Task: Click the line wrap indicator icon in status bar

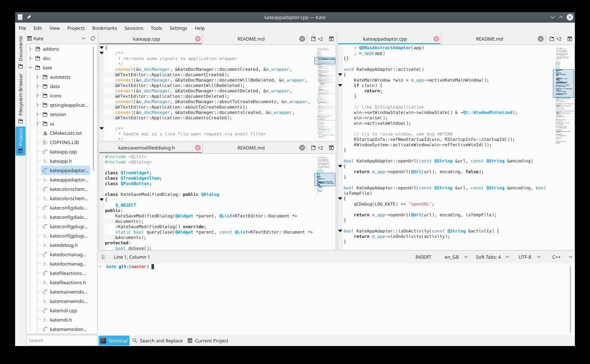Action: click(x=104, y=257)
